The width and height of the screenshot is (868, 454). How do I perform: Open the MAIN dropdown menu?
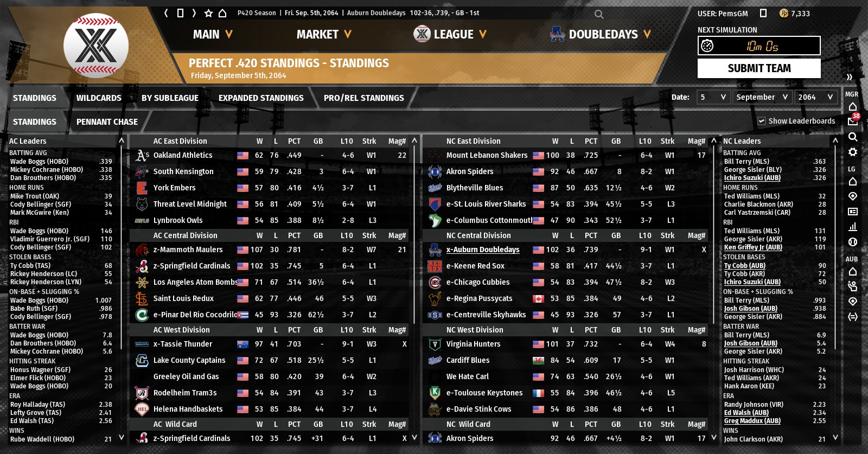(x=213, y=35)
